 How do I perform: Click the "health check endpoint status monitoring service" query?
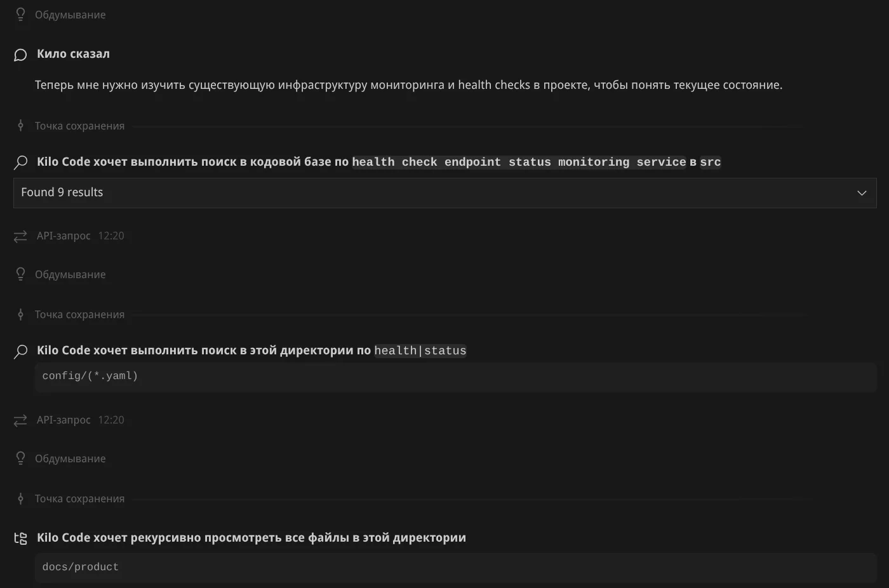tap(518, 162)
